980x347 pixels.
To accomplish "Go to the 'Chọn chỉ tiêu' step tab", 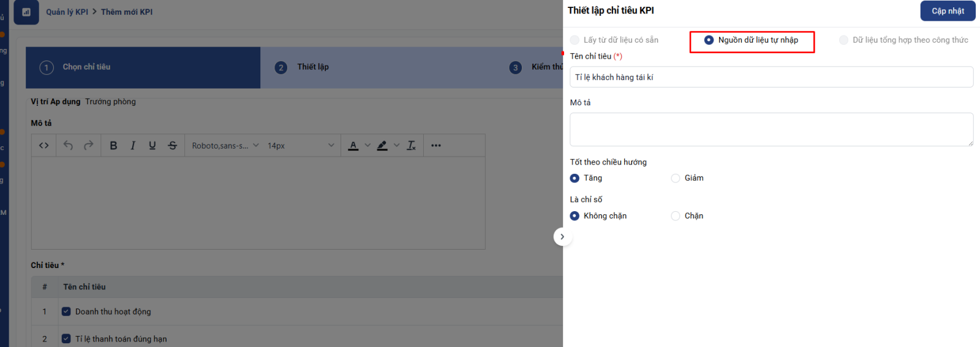I will (x=86, y=67).
